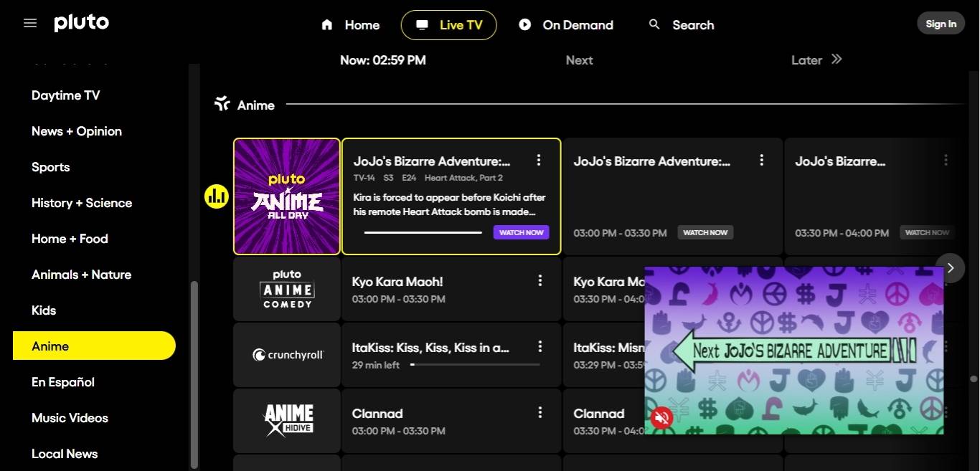980x471 pixels.
Task: Open options menu for Clannad 03:00 PM
Action: tap(540, 413)
